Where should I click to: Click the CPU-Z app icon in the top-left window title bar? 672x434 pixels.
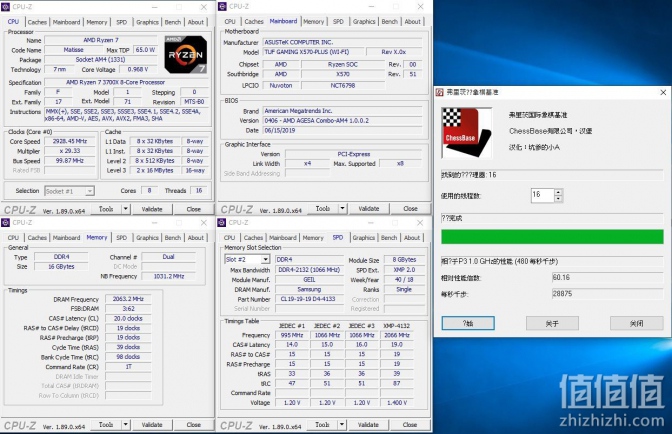coord(6,7)
